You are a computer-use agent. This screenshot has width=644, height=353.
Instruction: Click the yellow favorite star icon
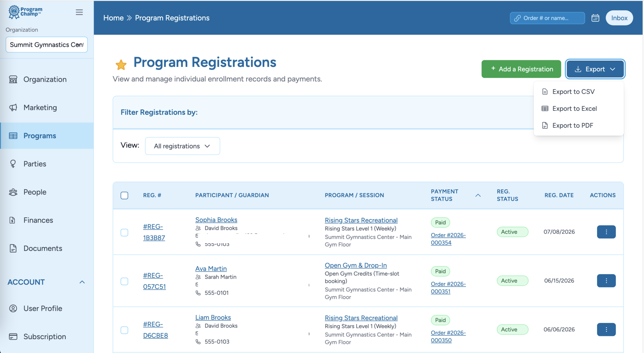click(x=121, y=65)
